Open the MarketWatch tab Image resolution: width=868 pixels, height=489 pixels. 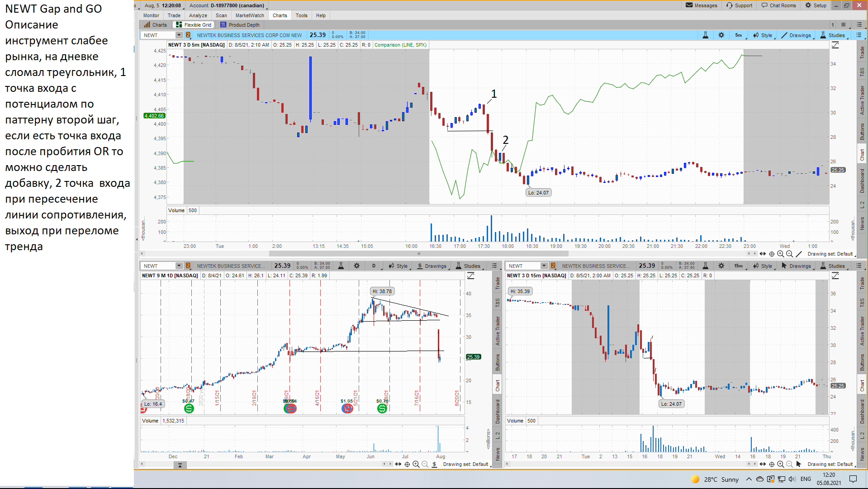[x=250, y=15]
